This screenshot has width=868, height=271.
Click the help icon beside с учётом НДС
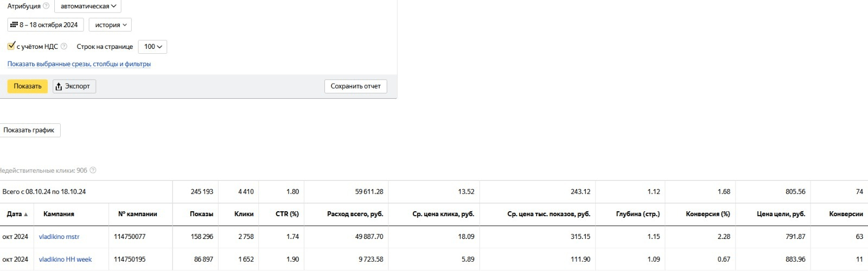pyautogui.click(x=64, y=46)
